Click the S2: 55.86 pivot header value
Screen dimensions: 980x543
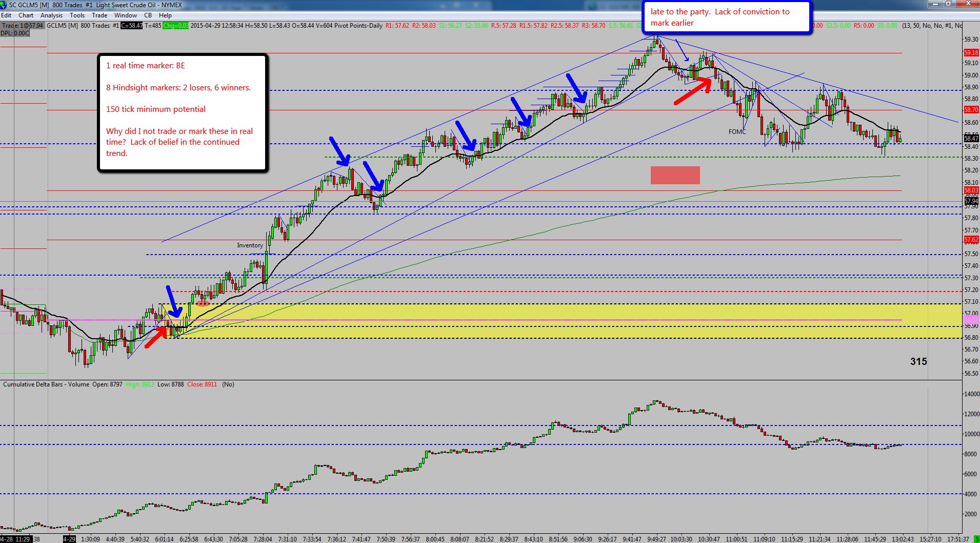pos(477,26)
